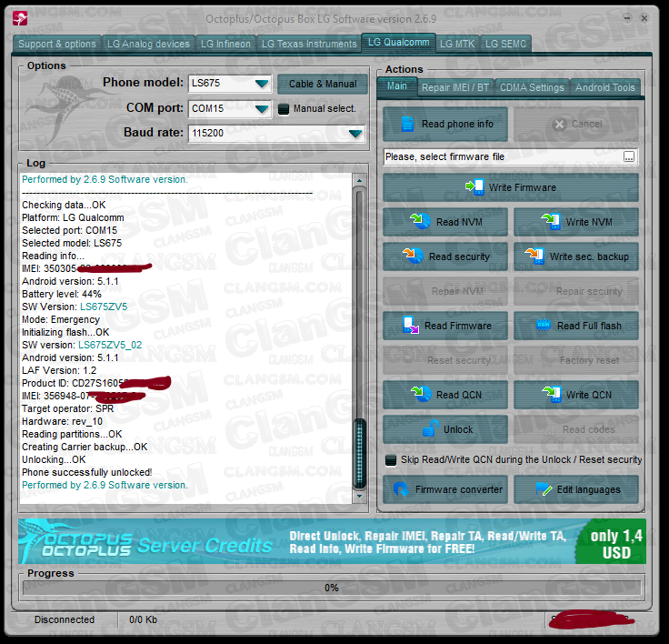Click the Octoplus app logo icon
The width and height of the screenshot is (669, 644).
click(20, 18)
